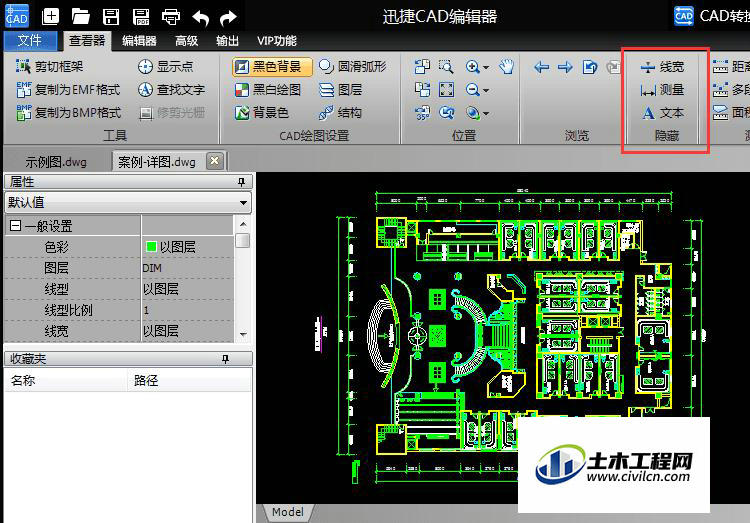Switch to 示例图.dwg document tab

(56, 162)
